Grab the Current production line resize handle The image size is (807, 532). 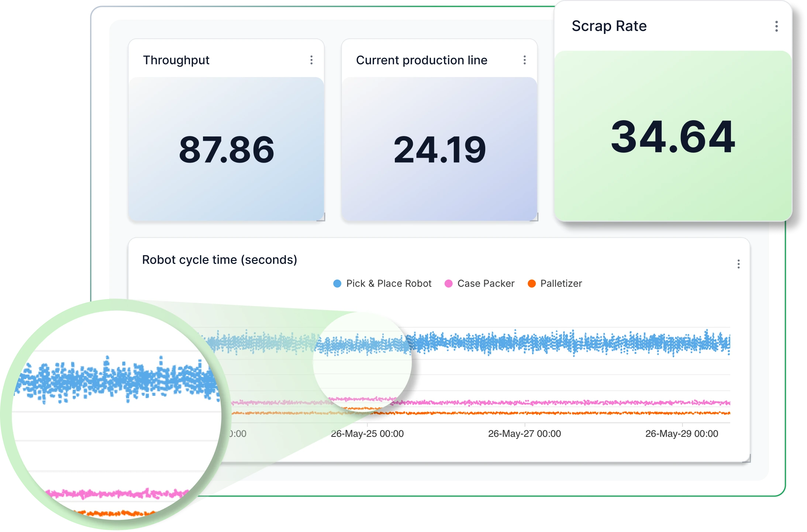pos(534,217)
